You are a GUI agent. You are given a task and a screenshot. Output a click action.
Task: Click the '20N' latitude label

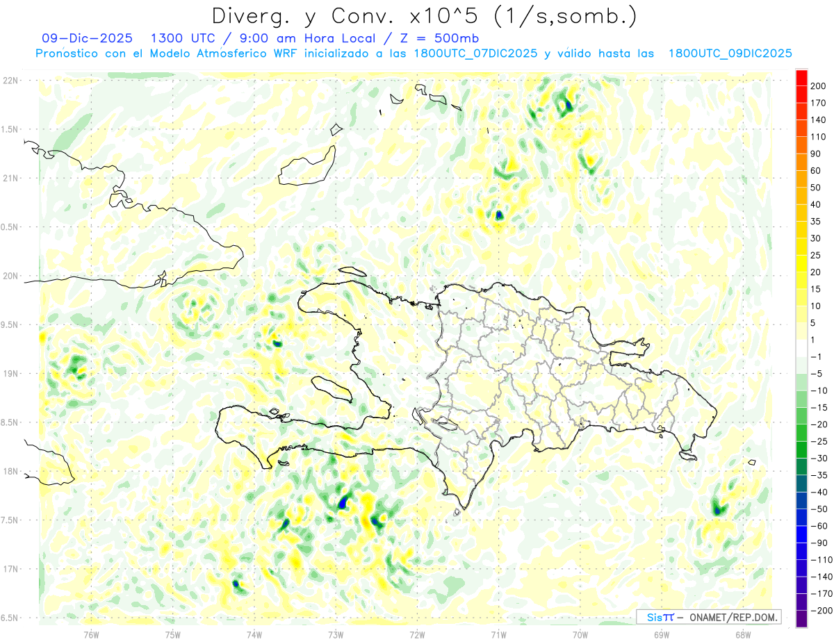point(10,276)
